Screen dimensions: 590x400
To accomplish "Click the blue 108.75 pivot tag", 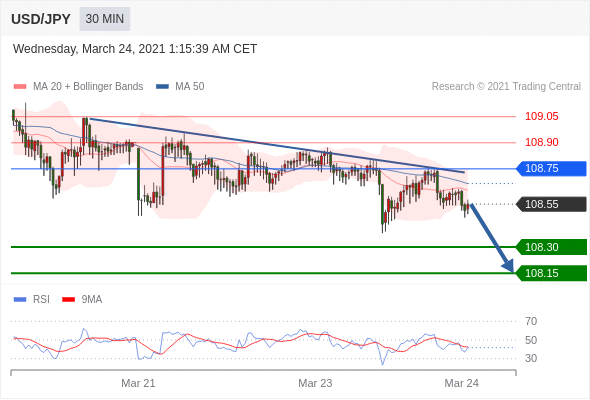I will click(551, 169).
